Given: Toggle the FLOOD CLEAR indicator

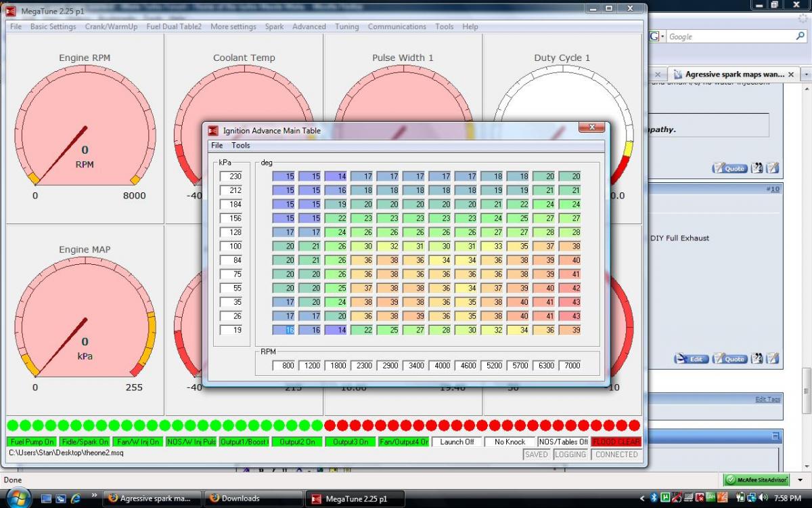Looking at the screenshot, I should [x=616, y=442].
